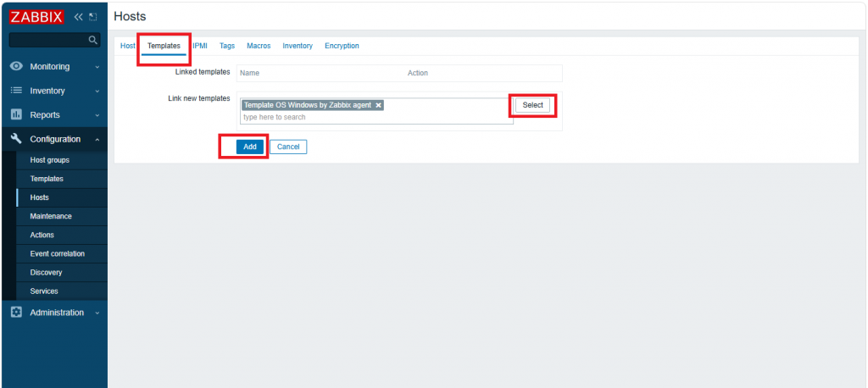The width and height of the screenshot is (868, 388).
Task: Click the Link new templates label
Action: pos(198,98)
